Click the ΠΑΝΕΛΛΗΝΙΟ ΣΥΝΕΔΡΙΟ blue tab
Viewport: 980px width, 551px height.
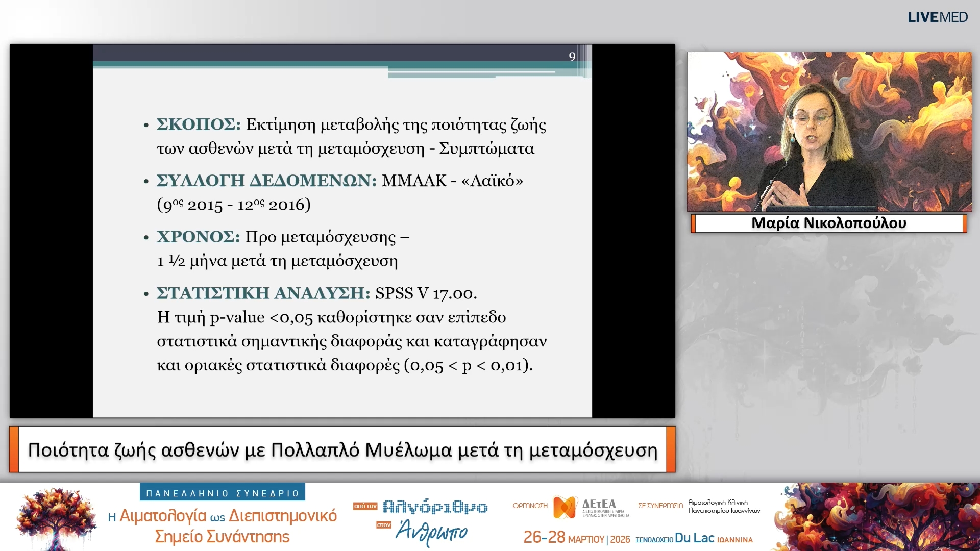[223, 493]
